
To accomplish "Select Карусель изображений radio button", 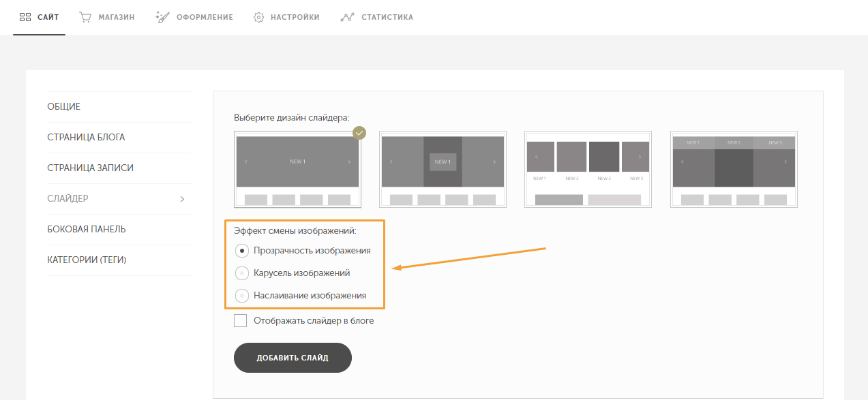I will point(241,273).
